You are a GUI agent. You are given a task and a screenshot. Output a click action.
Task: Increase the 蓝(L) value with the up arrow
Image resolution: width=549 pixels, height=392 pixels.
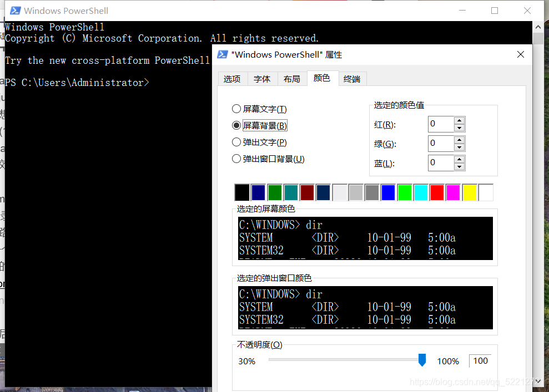459,160
